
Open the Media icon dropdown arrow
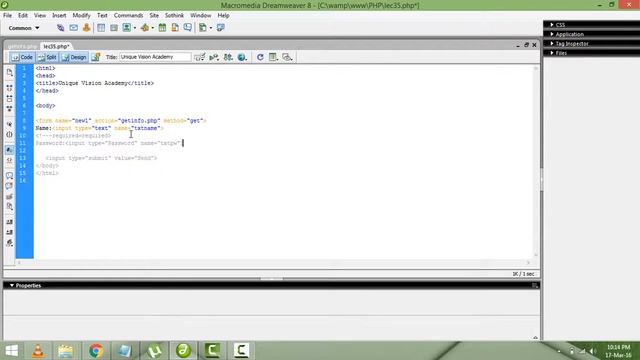pyautogui.click(x=153, y=28)
